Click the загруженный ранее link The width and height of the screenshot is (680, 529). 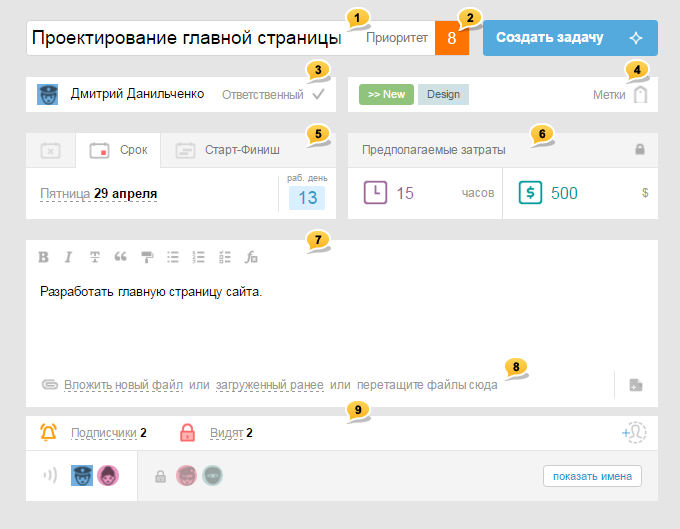(269, 385)
